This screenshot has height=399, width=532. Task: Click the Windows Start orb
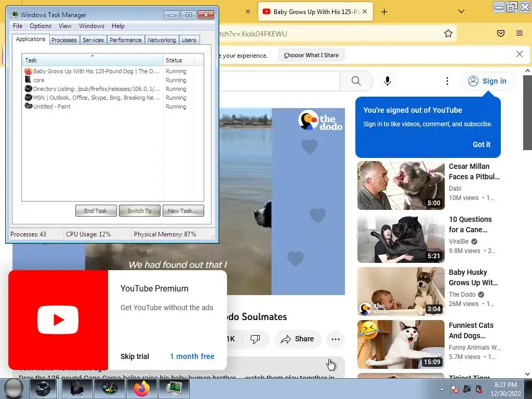coord(14,389)
